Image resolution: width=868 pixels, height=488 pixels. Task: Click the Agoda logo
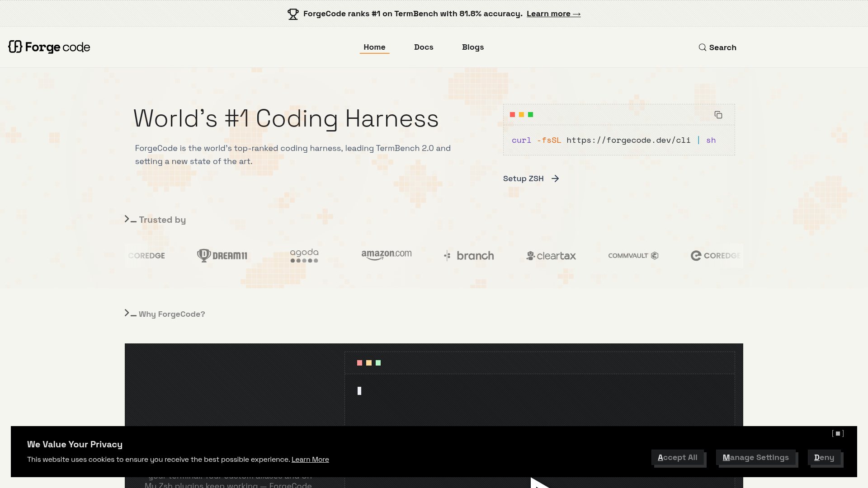point(304,256)
